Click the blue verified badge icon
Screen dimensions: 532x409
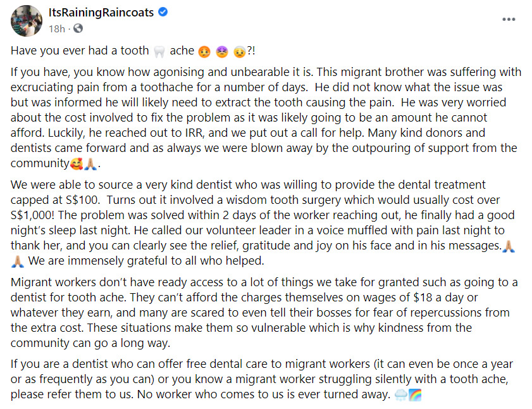[x=162, y=13]
